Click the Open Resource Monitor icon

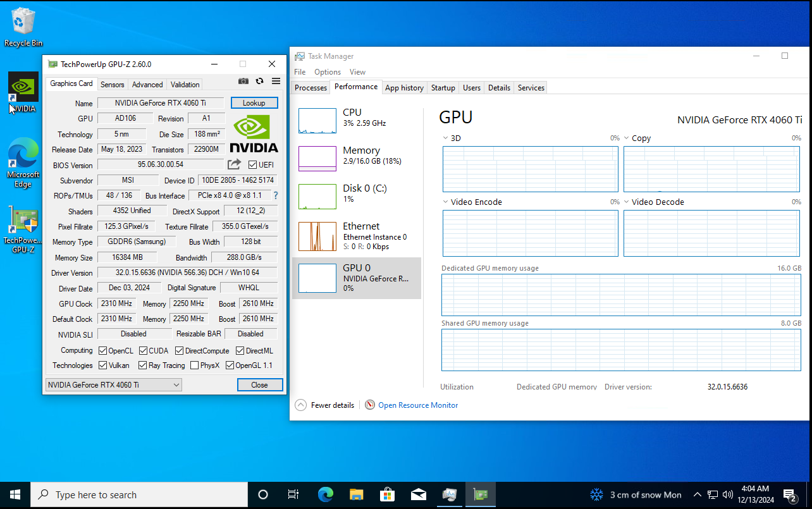370,405
